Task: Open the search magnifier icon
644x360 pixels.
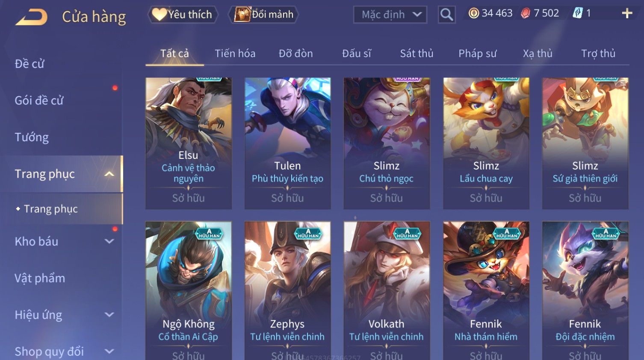Action: tap(446, 15)
